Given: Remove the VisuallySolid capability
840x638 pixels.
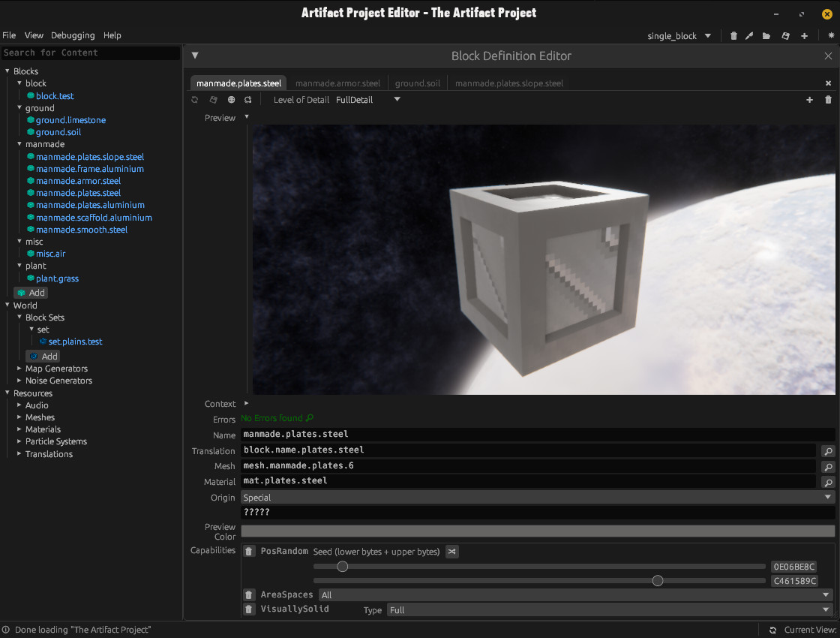Looking at the screenshot, I should tap(249, 609).
